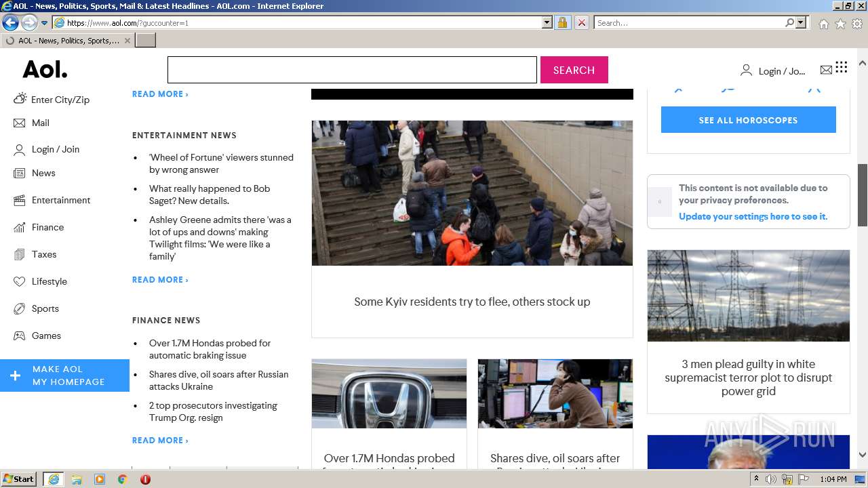Open the Kyiv residents headline below the photo

point(472,302)
